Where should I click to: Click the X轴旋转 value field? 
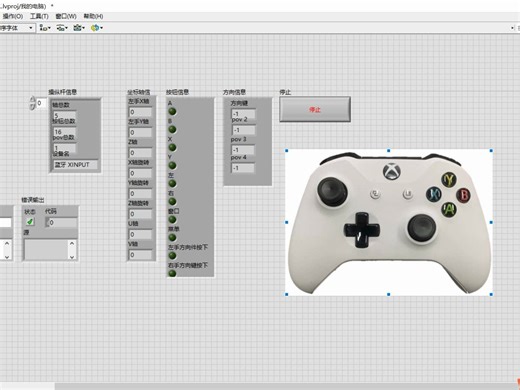(x=140, y=173)
